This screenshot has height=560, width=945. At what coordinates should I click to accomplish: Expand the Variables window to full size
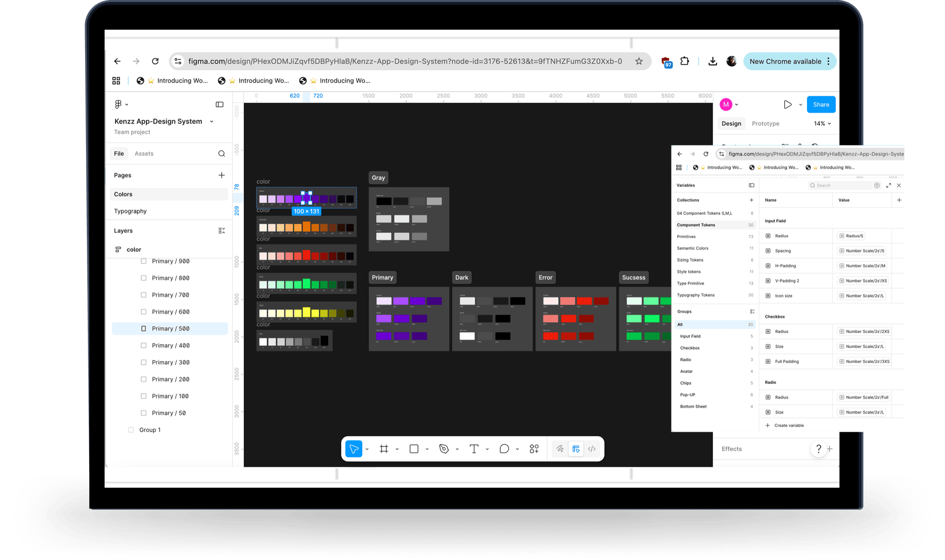[888, 185]
